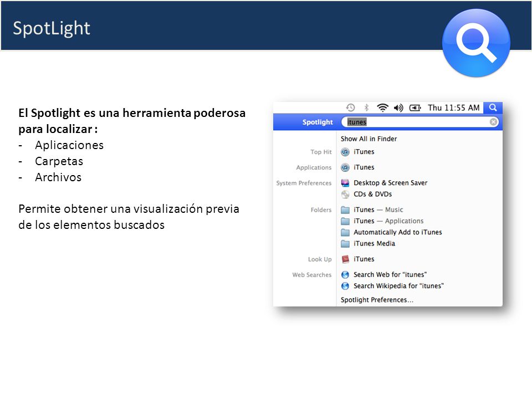Open Spotlight Preferences…
This screenshot has height=399, width=532.
tap(377, 300)
